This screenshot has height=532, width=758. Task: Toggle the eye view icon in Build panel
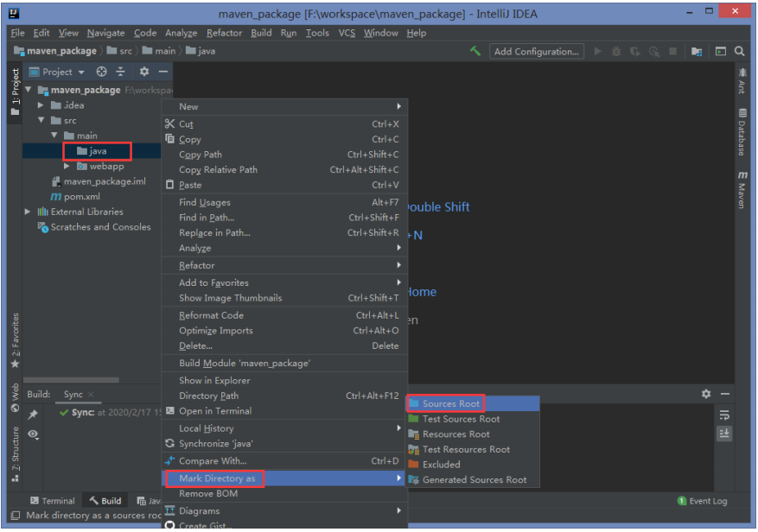(33, 434)
